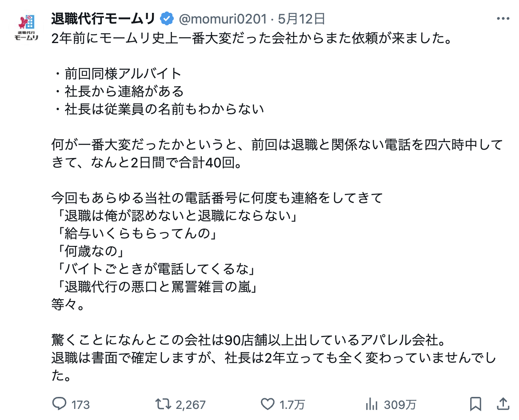
Task: Click the 173 reply count
Action: pyautogui.click(x=80, y=404)
